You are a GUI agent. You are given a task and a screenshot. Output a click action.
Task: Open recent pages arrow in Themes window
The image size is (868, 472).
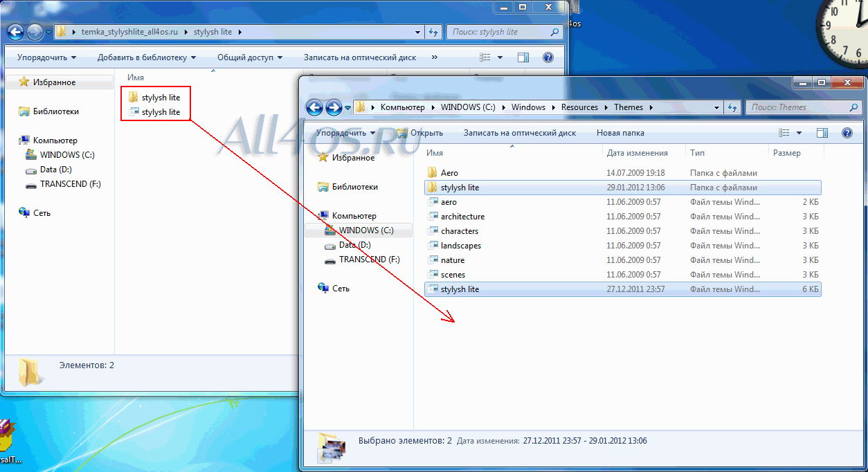coord(347,107)
